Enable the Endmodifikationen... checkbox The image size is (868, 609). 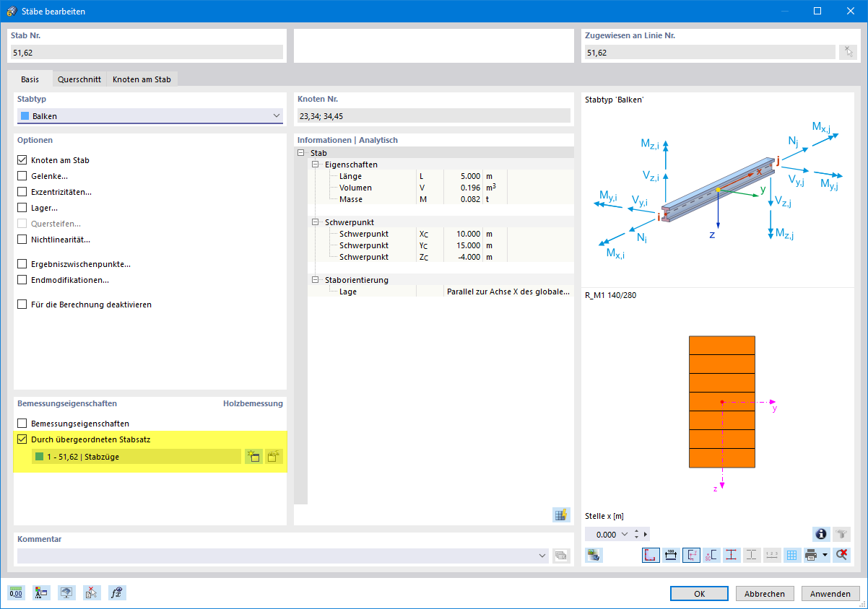point(22,280)
